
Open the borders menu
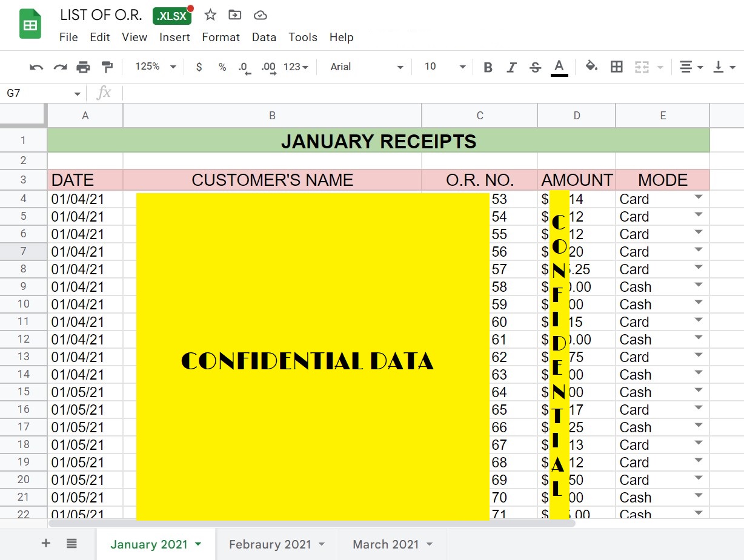[617, 67]
